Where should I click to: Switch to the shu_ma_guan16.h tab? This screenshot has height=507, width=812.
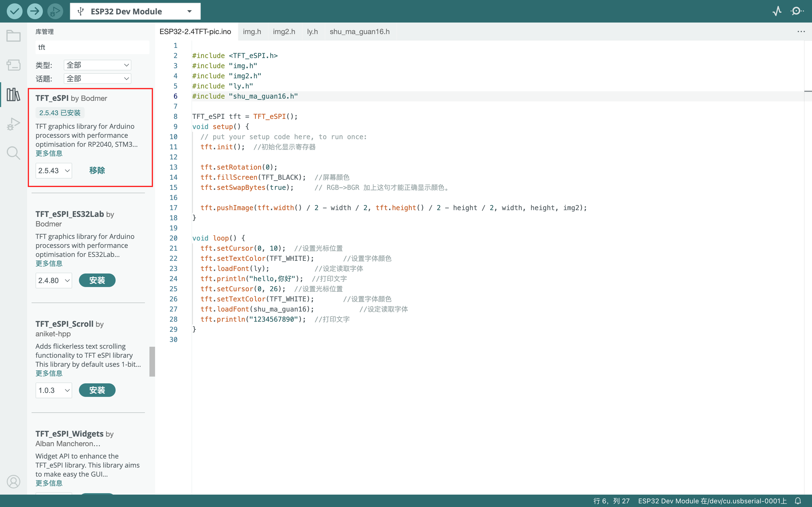359,32
